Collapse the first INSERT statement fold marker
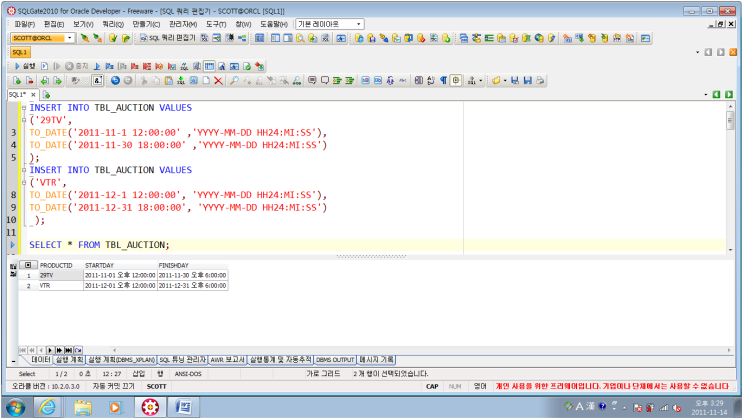 pyautogui.click(x=24, y=108)
